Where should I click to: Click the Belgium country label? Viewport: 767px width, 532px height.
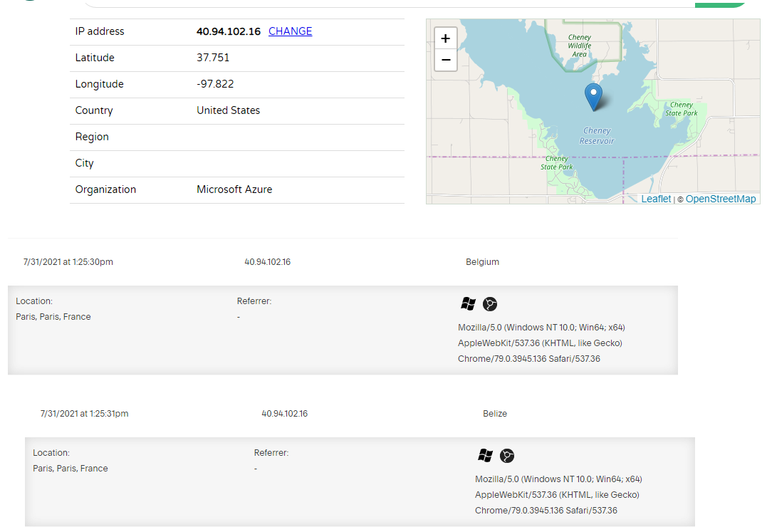pos(482,262)
